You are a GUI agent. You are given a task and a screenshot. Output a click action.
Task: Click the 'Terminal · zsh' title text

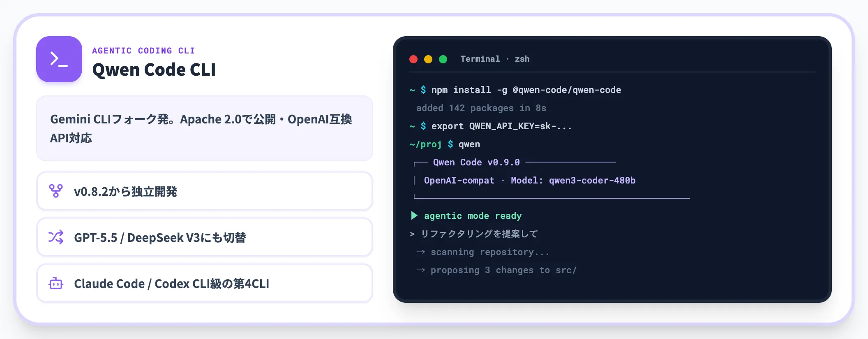[495, 59]
